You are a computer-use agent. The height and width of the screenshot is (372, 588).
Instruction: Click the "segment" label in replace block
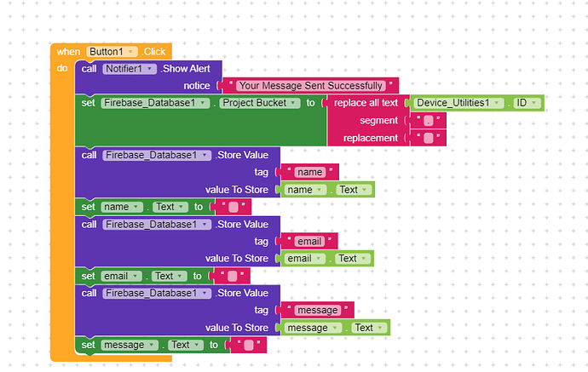click(378, 121)
